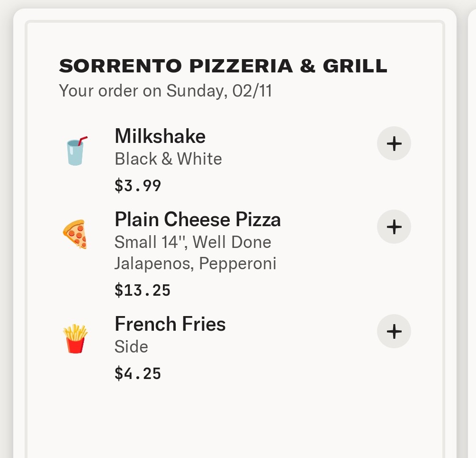Click the $3.99 milkshake price
Screen dimensions: 476x458
[138, 186]
